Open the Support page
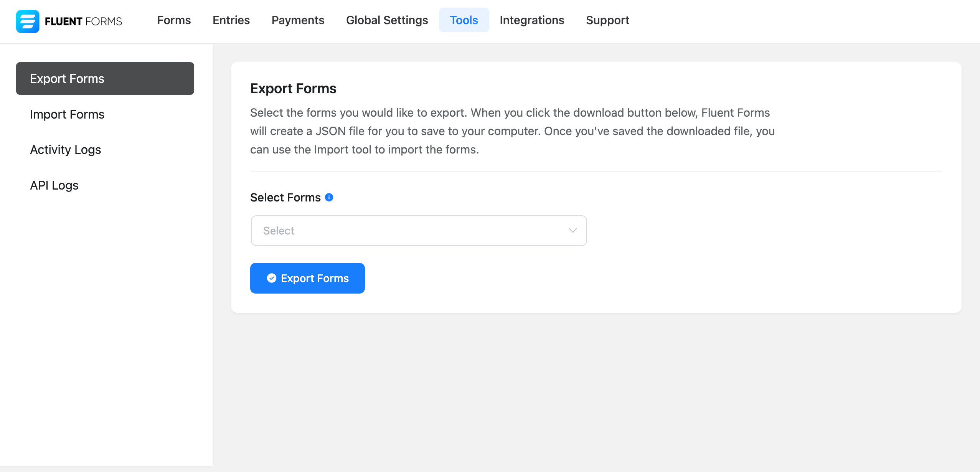980x472 pixels. click(607, 20)
